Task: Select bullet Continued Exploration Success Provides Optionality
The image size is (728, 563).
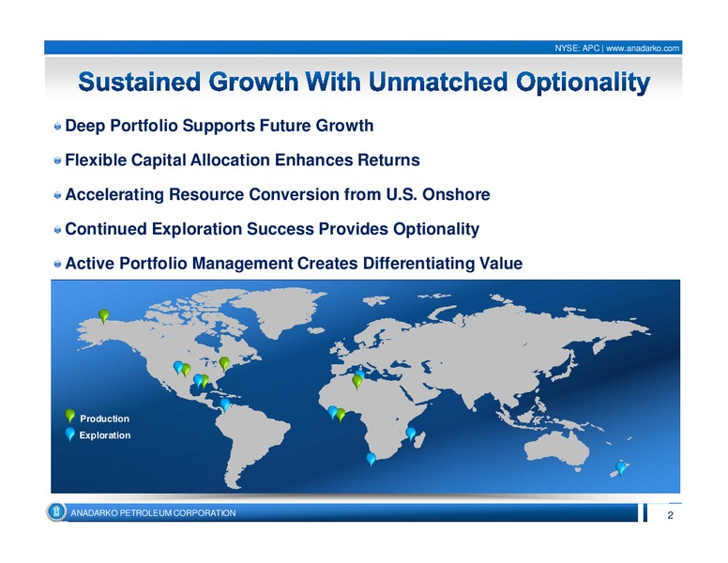Action: pos(272,229)
